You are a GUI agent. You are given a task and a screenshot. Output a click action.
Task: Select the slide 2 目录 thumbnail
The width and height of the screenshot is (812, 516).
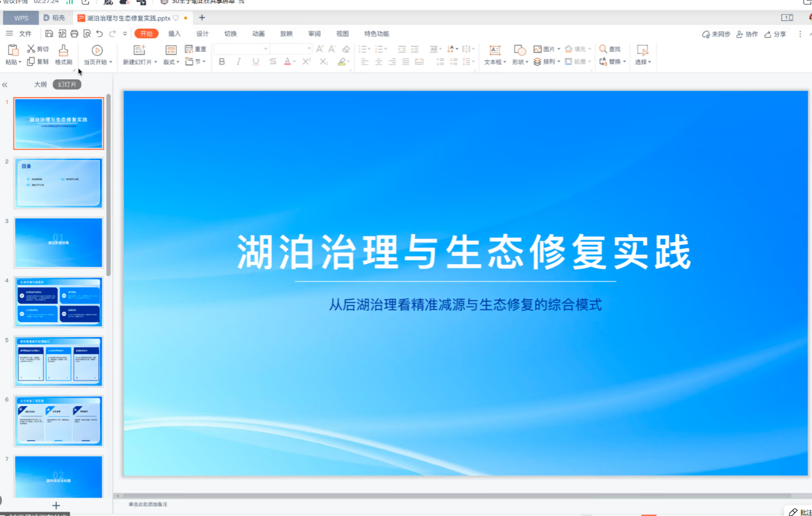click(x=58, y=183)
